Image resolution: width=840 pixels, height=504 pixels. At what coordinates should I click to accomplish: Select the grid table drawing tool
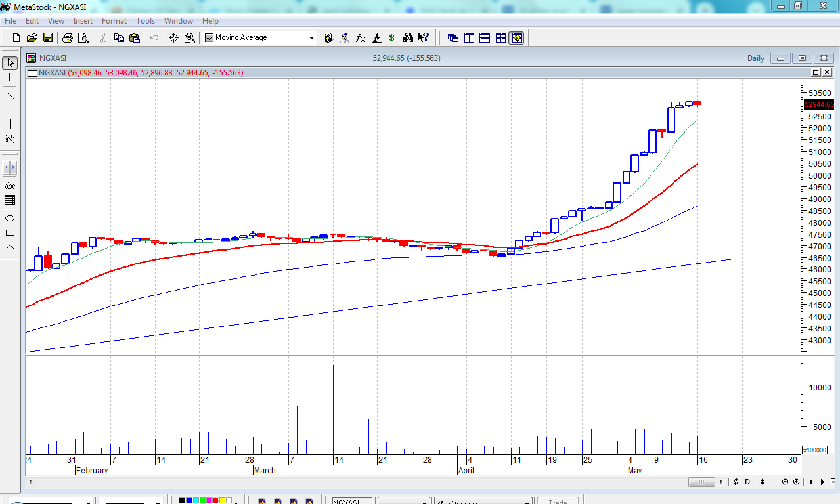pyautogui.click(x=10, y=200)
